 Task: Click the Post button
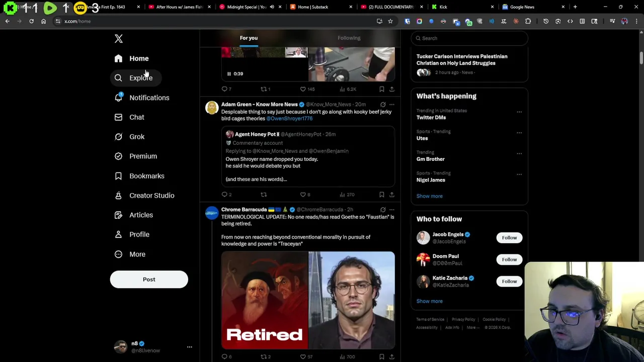click(149, 280)
